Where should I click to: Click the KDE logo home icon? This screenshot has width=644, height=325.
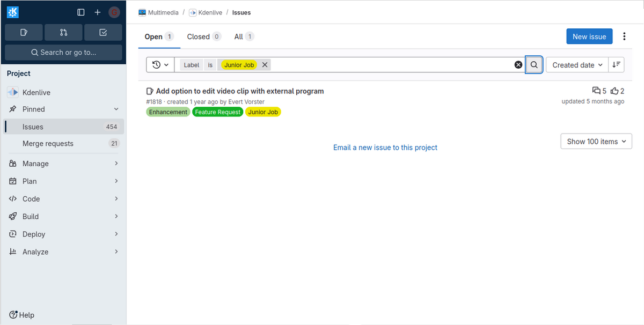point(13,12)
